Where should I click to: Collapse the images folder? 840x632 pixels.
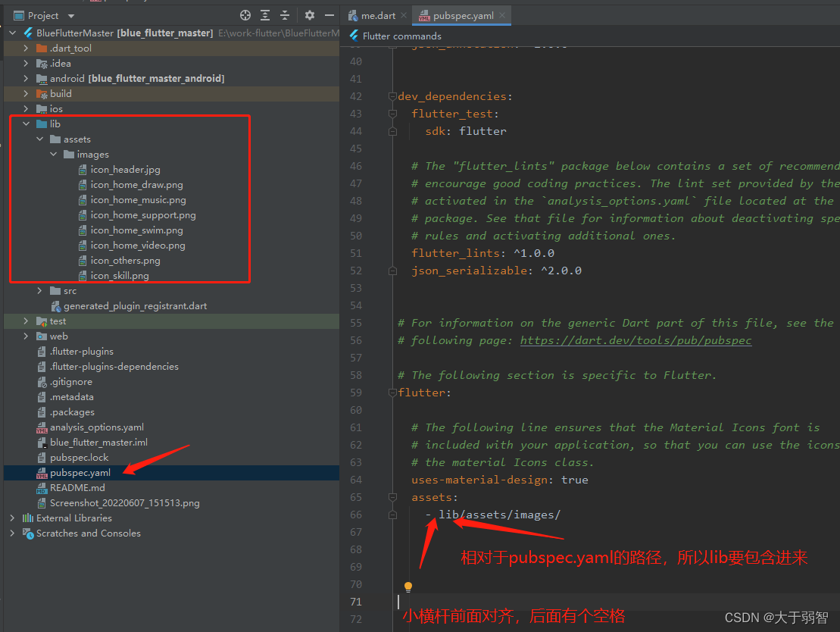53,155
